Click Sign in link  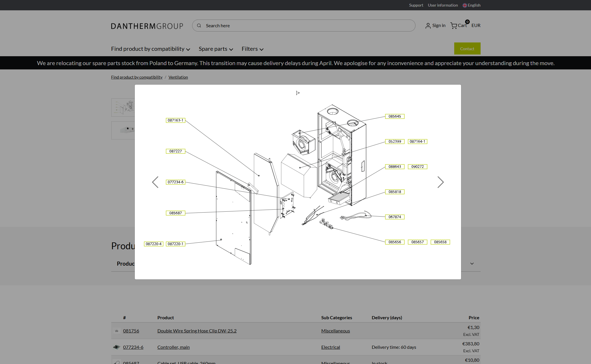click(x=439, y=26)
